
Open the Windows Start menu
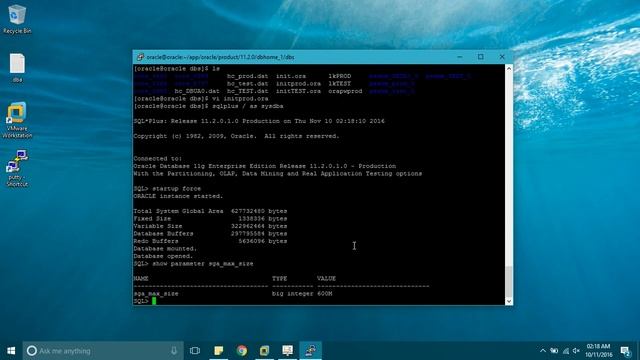11,351
